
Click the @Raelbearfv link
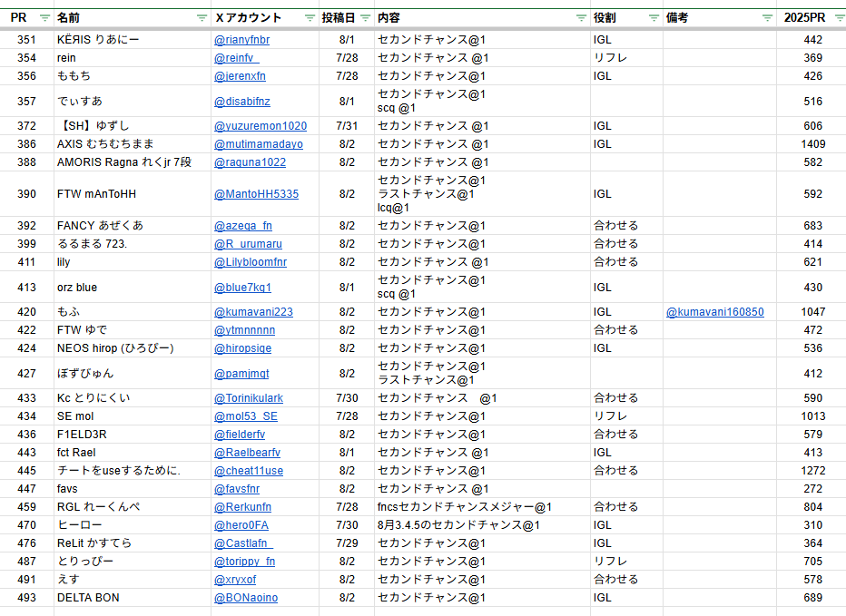[247, 453]
